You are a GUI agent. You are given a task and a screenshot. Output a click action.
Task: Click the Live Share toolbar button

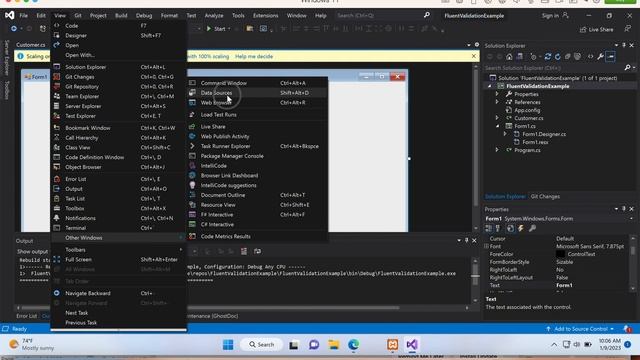(x=596, y=29)
